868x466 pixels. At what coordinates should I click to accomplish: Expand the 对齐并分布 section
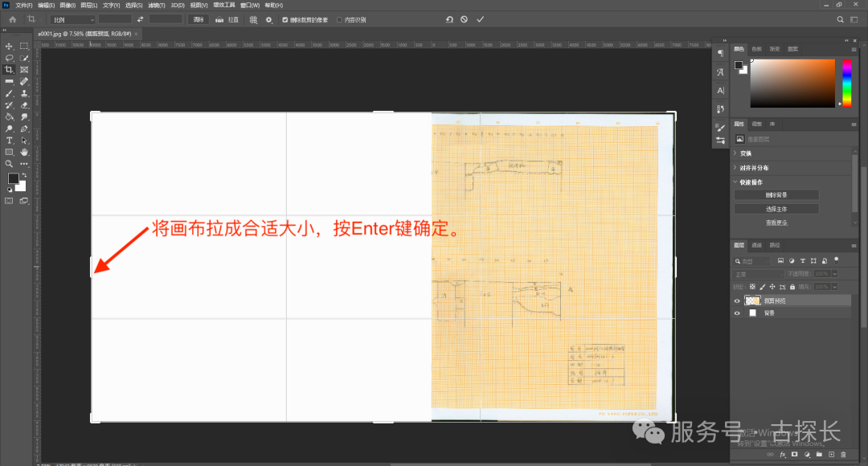click(752, 168)
